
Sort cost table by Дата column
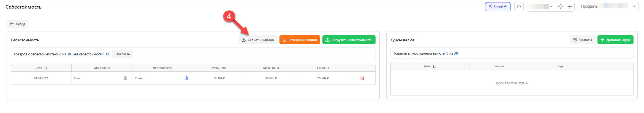(x=41, y=68)
